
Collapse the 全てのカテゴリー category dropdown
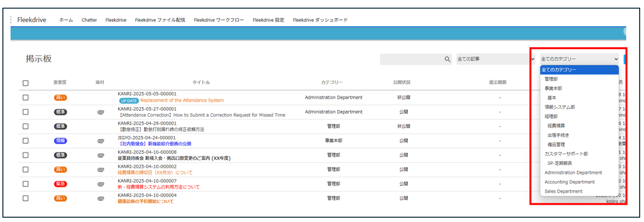tap(580, 59)
